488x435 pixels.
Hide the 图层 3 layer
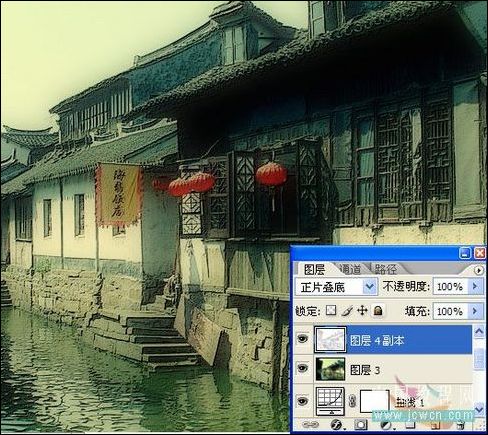click(302, 368)
